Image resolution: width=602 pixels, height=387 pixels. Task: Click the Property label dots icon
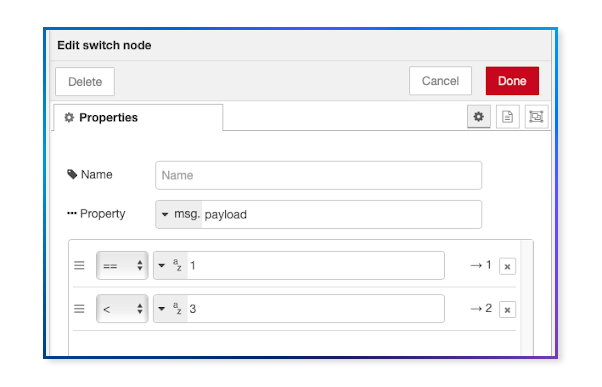click(x=72, y=213)
